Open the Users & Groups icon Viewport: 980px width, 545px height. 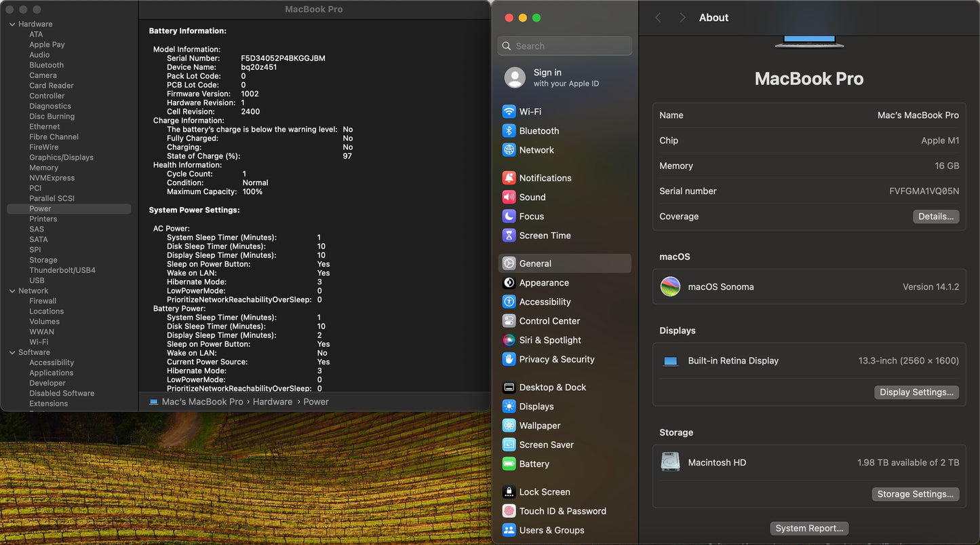(x=509, y=530)
